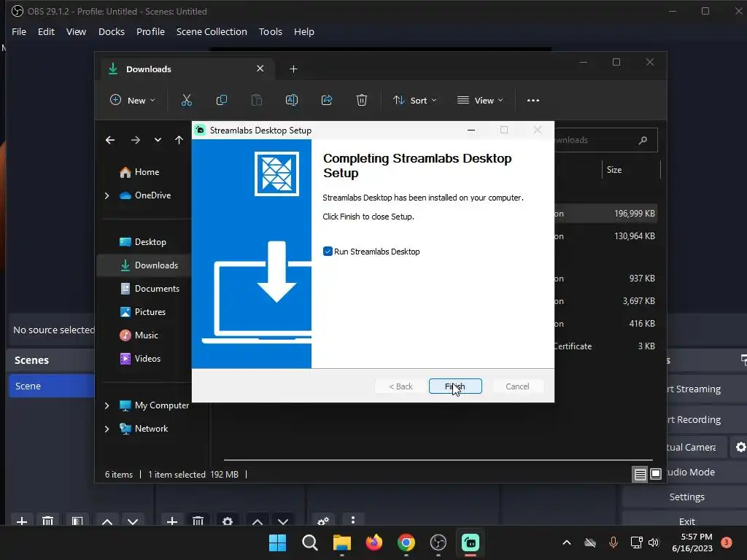Open File Explorer from taskbar
Viewport: 747px width, 560px height.
(341, 542)
